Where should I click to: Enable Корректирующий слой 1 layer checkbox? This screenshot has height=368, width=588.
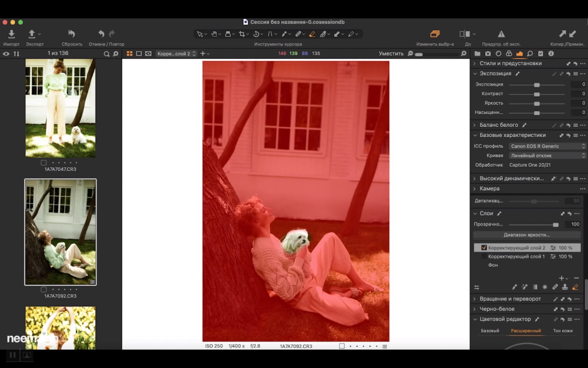484,257
